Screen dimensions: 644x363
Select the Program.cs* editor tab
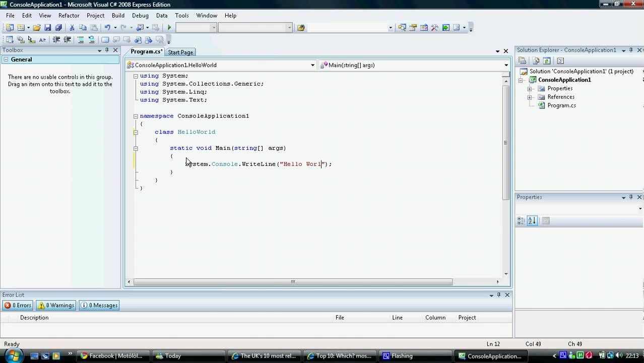click(x=146, y=51)
